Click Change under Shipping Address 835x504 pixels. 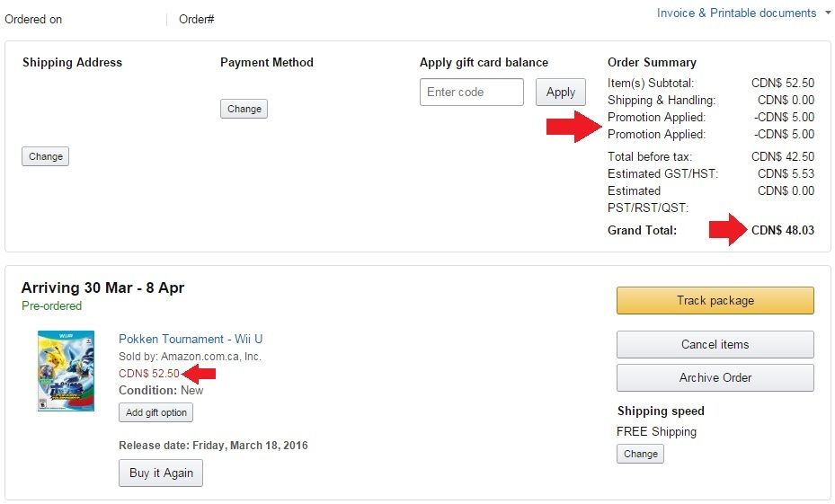(45, 156)
